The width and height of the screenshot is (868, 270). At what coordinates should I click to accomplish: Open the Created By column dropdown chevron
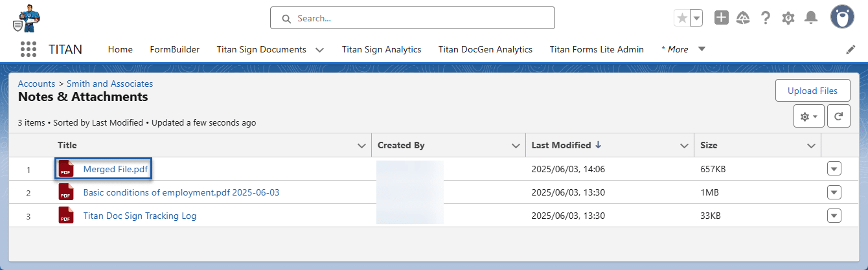pyautogui.click(x=516, y=146)
